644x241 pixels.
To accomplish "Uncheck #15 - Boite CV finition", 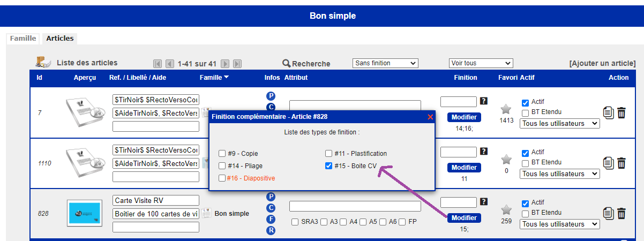I will pos(329,166).
